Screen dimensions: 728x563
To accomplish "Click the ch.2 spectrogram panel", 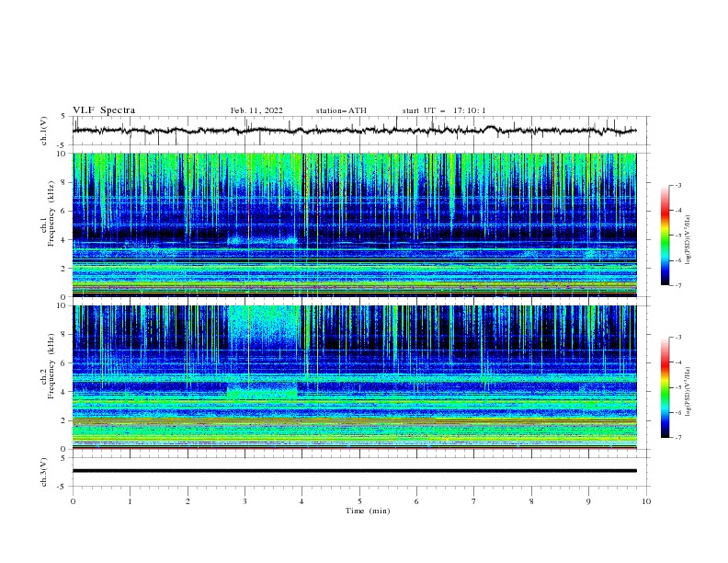I will [x=354, y=377].
